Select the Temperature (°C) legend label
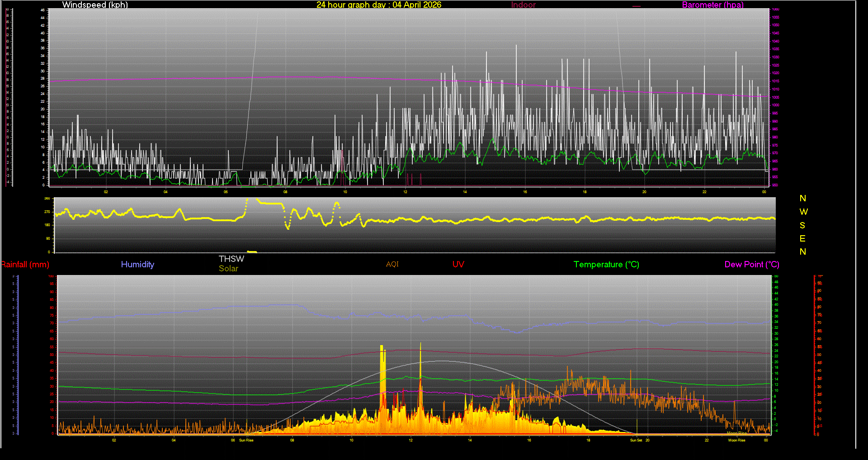 (606, 265)
